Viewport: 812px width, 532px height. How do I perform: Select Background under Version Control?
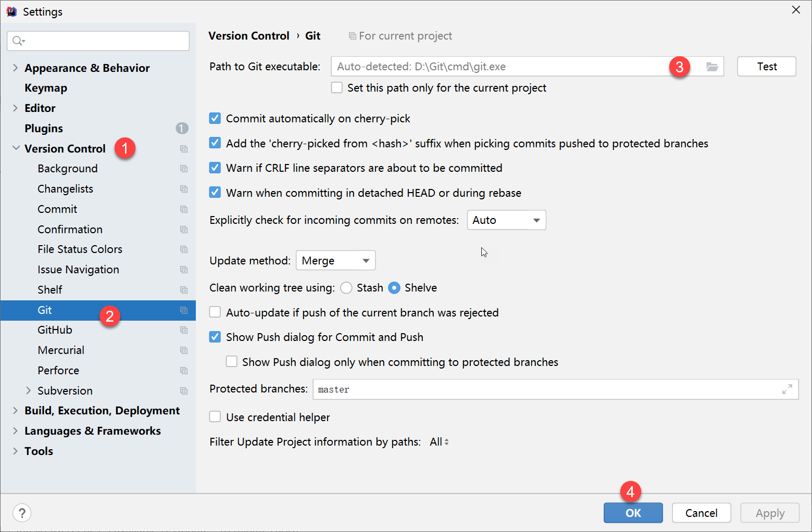[x=68, y=169]
